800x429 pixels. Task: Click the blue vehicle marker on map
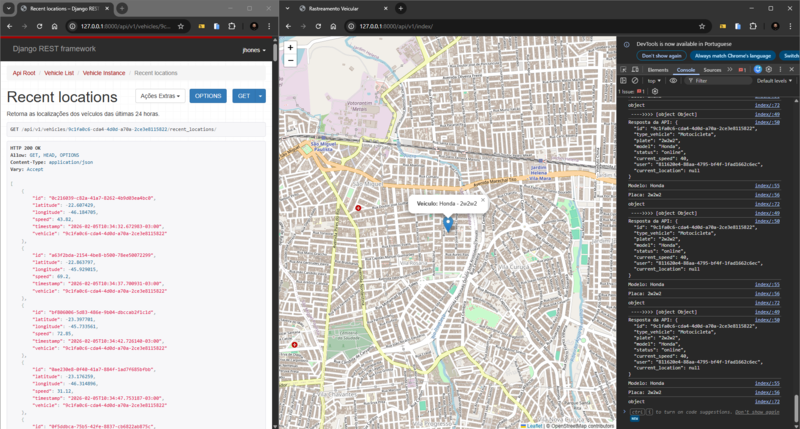(x=448, y=224)
